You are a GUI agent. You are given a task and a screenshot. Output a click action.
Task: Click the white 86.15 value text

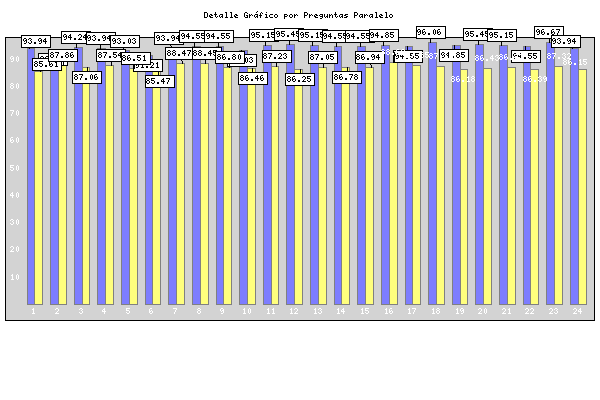[575, 62]
